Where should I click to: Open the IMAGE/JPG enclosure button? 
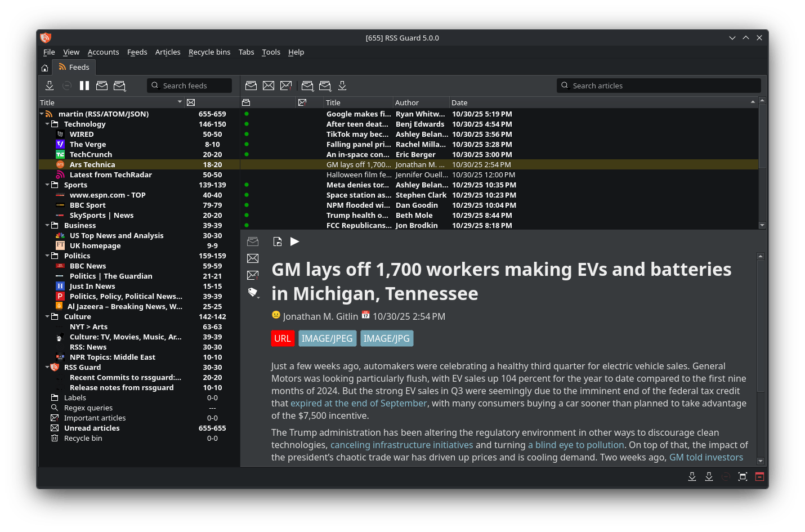[x=387, y=338]
